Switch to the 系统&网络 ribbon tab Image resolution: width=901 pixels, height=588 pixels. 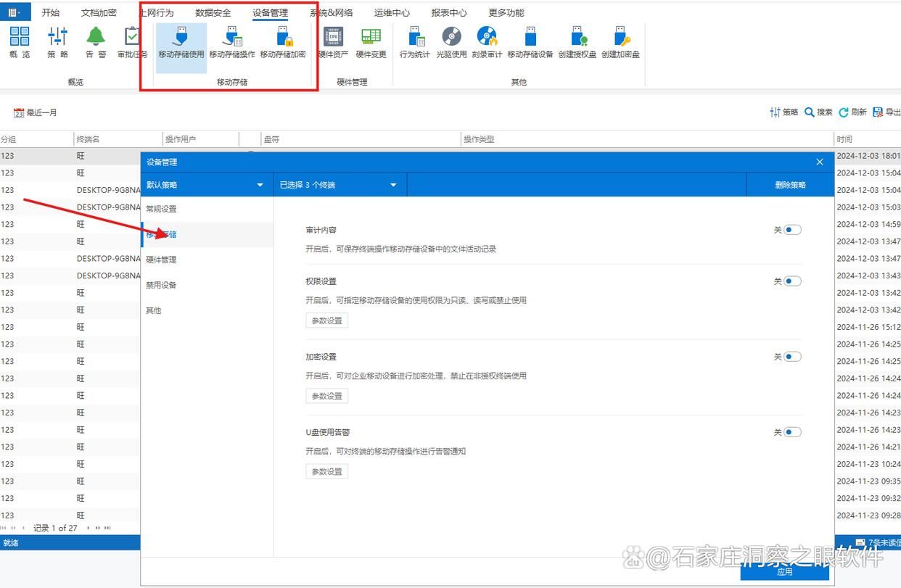point(332,12)
